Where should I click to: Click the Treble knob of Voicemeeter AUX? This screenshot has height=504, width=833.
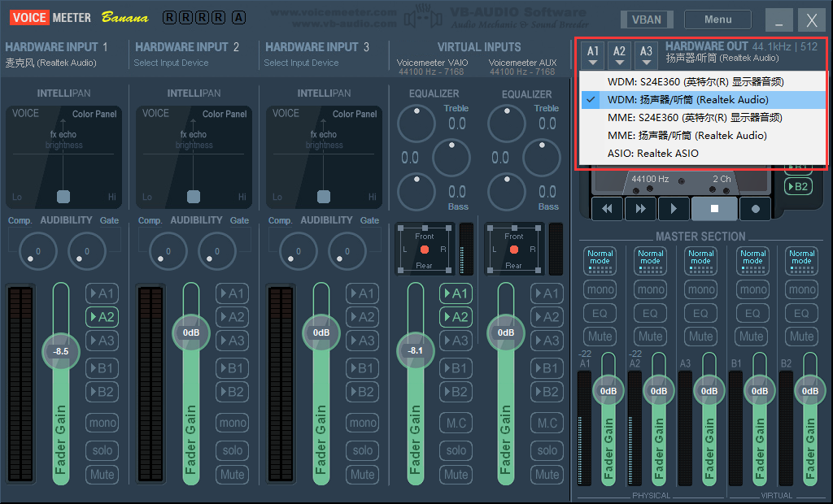point(507,124)
